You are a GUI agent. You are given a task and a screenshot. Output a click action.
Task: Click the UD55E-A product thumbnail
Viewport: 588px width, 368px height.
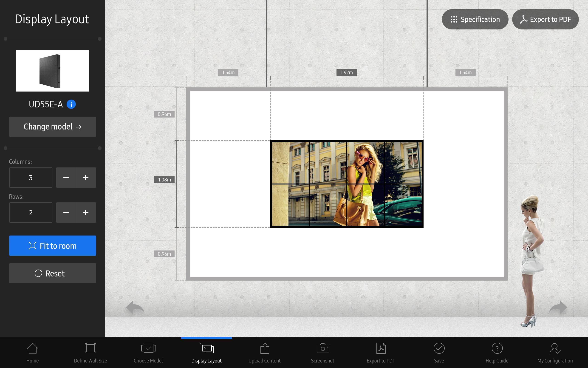pos(52,71)
